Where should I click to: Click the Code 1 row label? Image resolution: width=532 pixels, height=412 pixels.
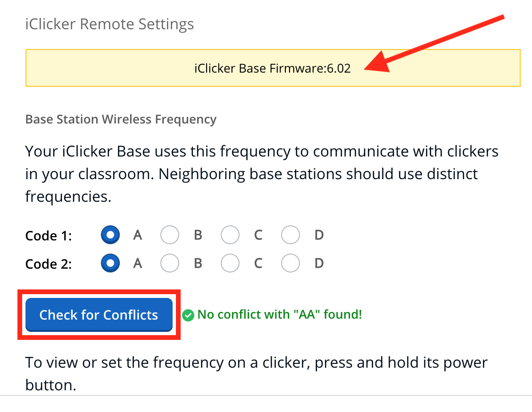coord(48,235)
